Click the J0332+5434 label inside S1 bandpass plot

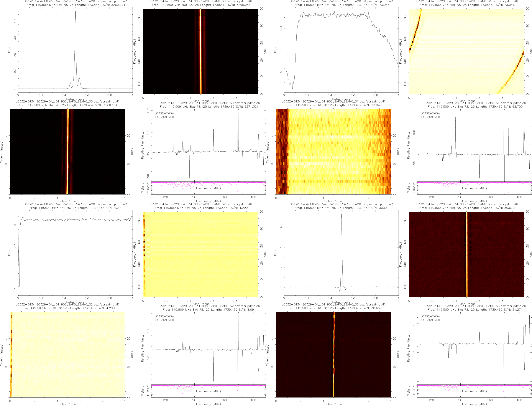[430, 113]
